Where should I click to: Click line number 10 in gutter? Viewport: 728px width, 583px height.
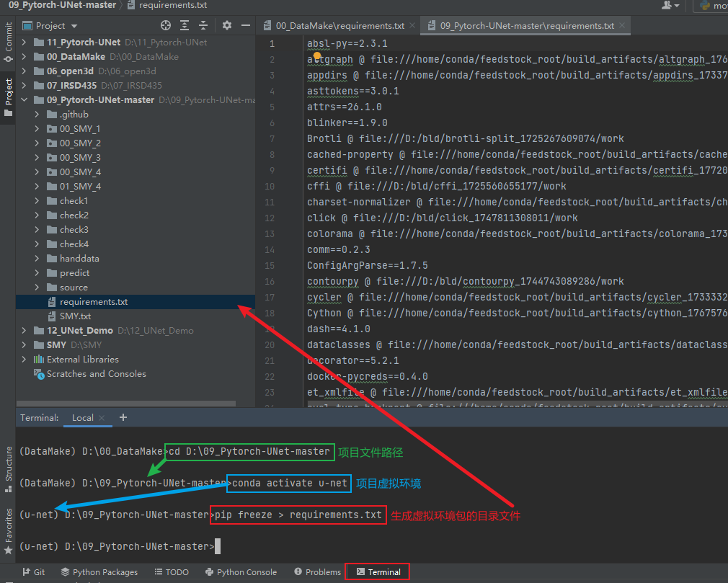(270, 186)
